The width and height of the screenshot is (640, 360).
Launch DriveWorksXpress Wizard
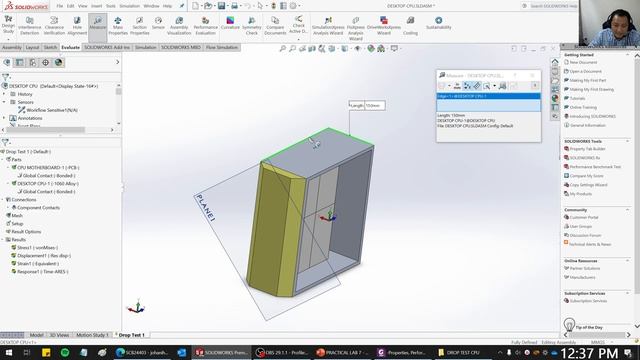click(x=384, y=26)
